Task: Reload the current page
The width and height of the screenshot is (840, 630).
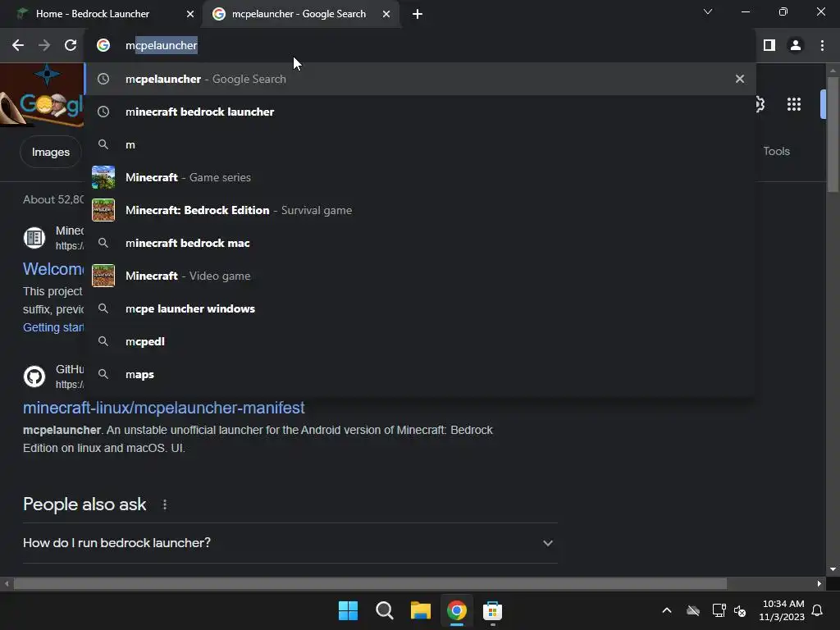Action: click(x=71, y=46)
